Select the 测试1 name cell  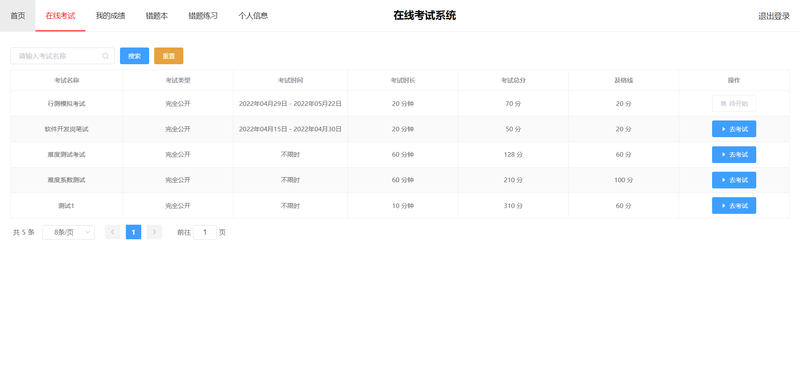click(x=67, y=206)
